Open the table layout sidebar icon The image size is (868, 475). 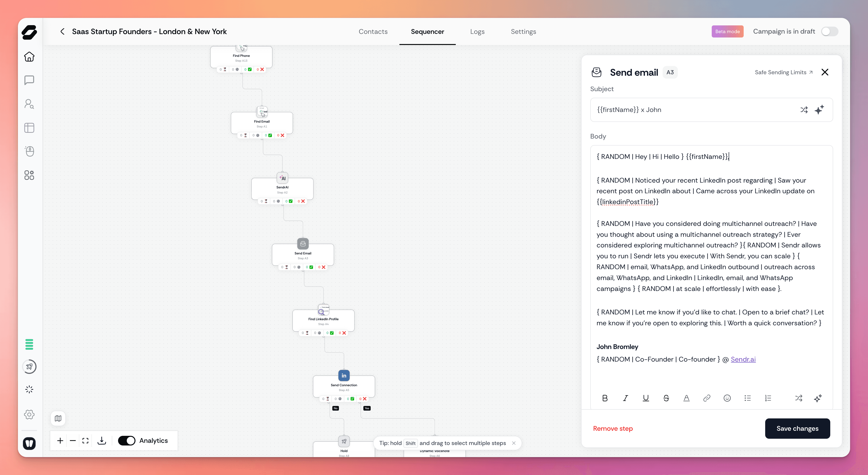pos(29,128)
